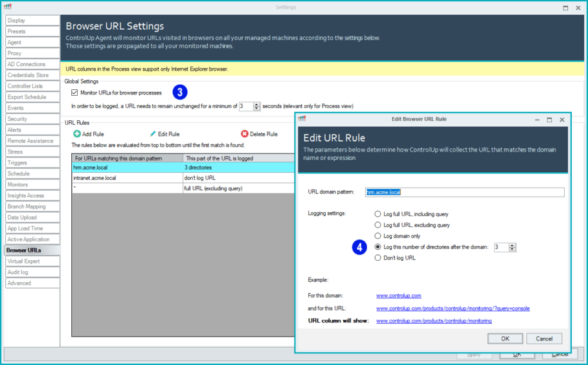Click the directories number field
The image size is (588, 365).
(502, 247)
